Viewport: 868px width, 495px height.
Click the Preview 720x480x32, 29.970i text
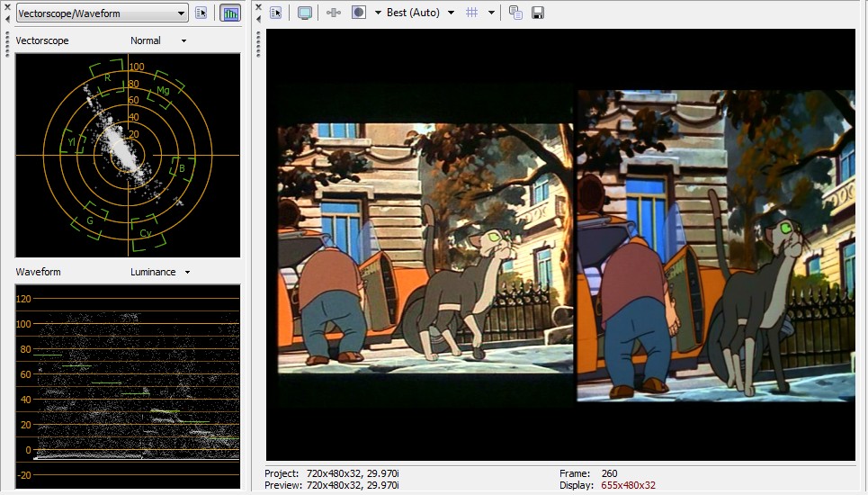[x=332, y=485]
